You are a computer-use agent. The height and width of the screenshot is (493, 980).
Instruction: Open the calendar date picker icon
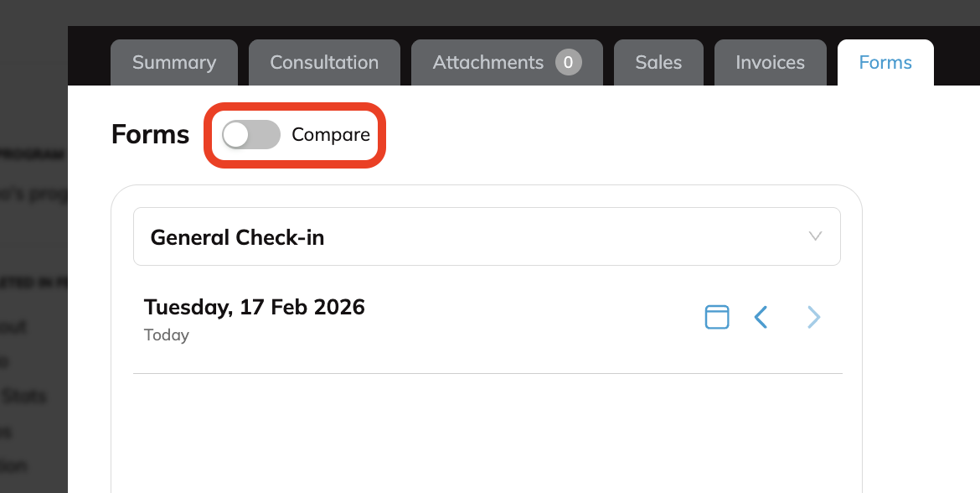click(x=717, y=317)
